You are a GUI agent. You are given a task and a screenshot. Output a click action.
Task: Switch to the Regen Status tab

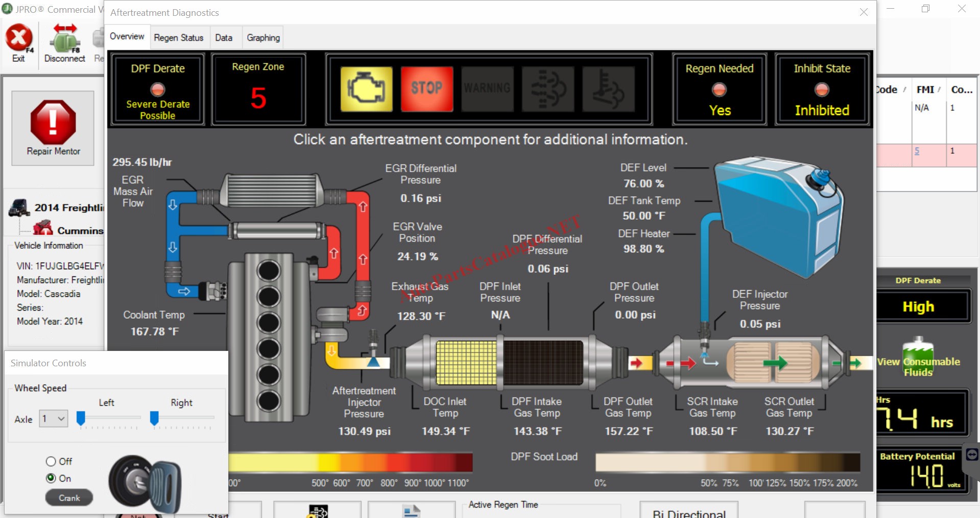click(178, 38)
